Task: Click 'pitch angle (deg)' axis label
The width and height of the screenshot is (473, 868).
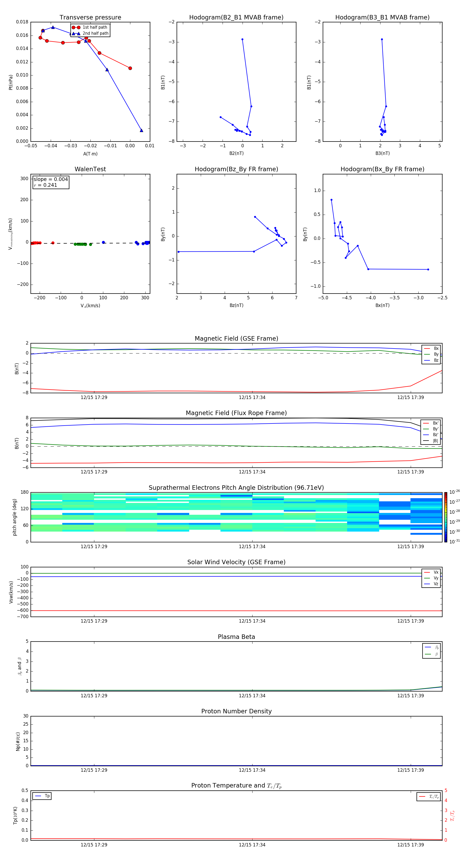Action: [14, 517]
